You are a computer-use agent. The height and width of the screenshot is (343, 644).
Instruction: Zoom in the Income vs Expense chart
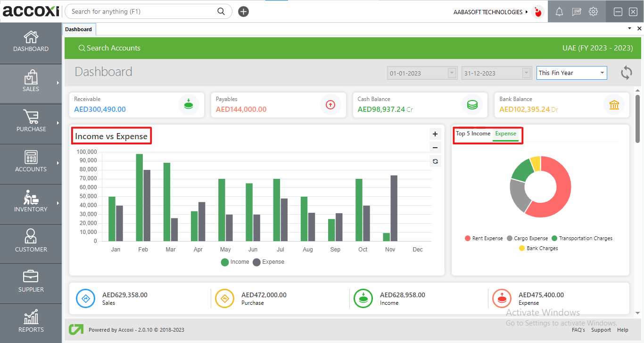(x=435, y=134)
